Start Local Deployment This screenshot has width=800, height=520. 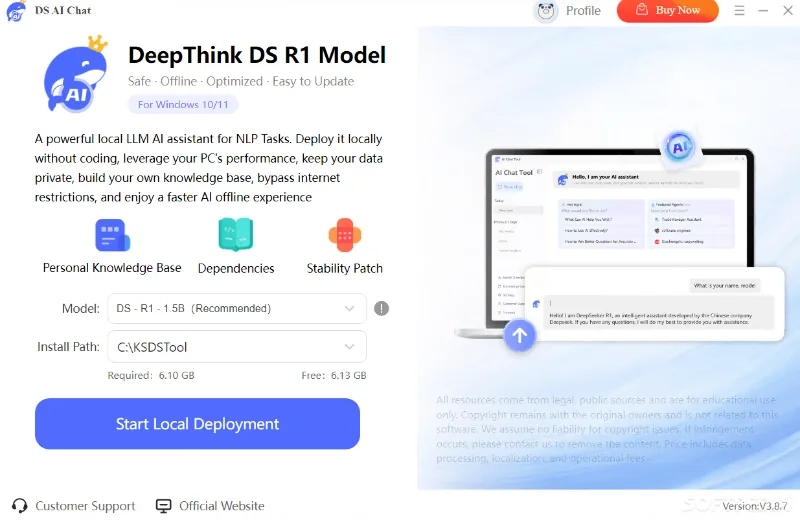click(197, 424)
